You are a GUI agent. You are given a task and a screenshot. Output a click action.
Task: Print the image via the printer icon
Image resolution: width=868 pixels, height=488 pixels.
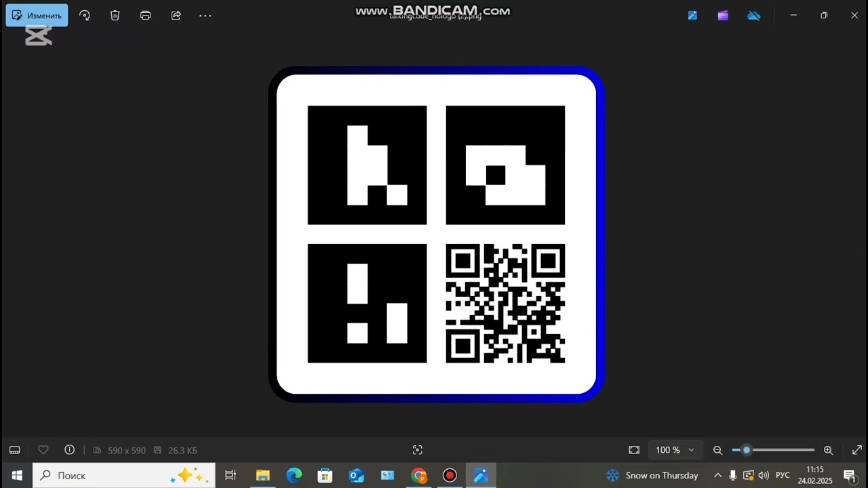pos(145,15)
